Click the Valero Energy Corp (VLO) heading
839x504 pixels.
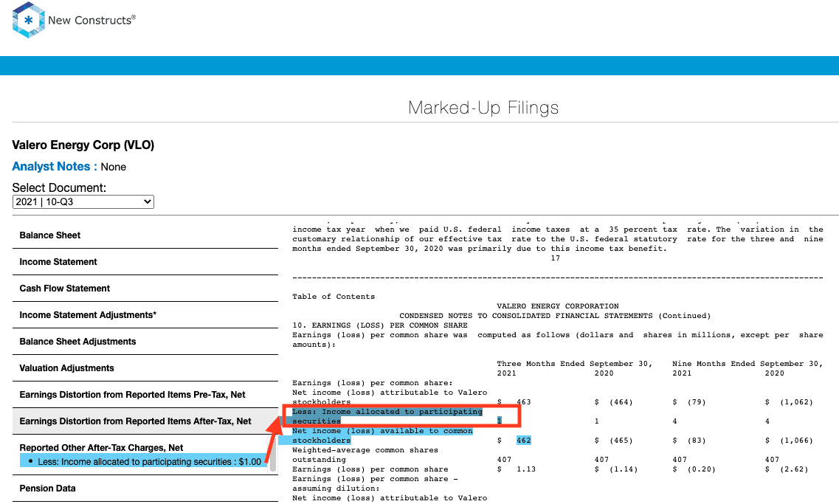[83, 145]
